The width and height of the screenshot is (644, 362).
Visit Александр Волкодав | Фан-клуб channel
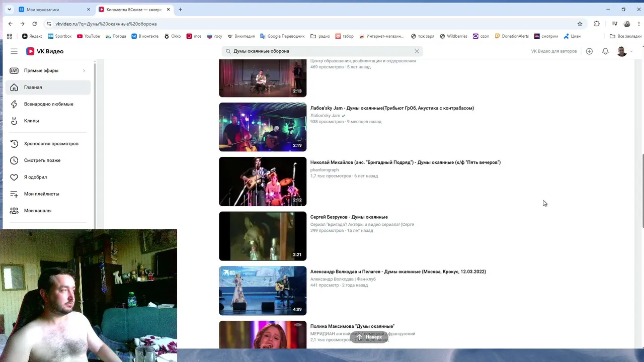click(x=343, y=279)
